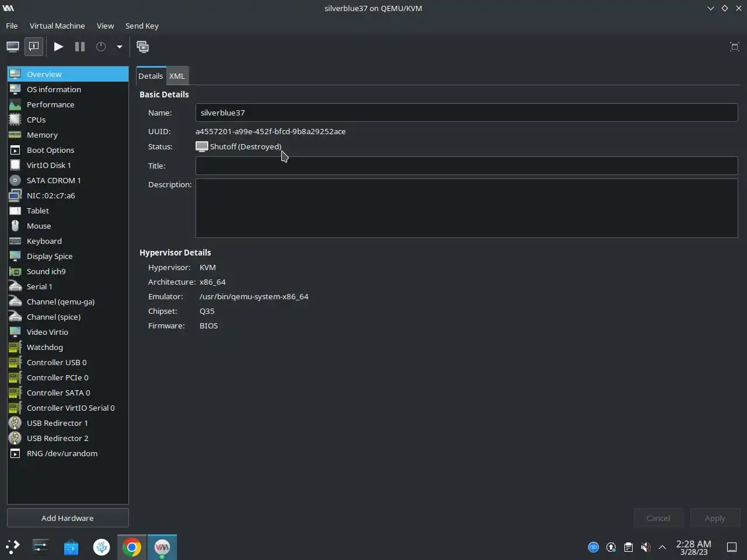Open the Discover software store icon

(71, 547)
